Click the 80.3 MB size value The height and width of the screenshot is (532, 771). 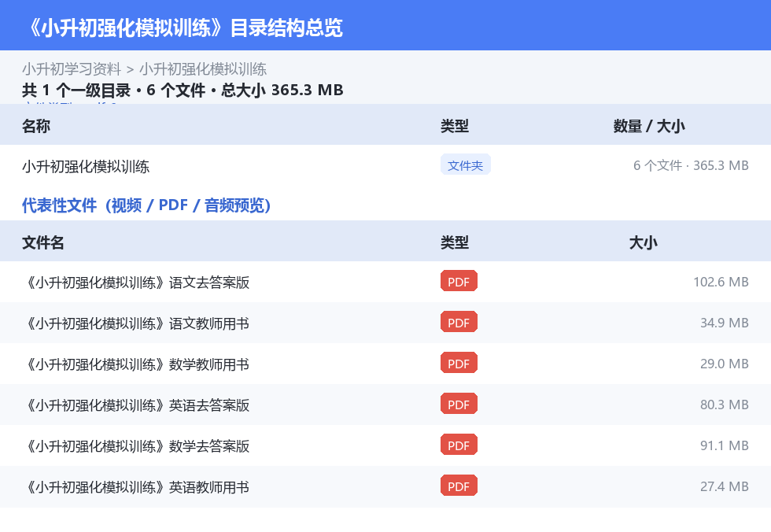pos(725,405)
